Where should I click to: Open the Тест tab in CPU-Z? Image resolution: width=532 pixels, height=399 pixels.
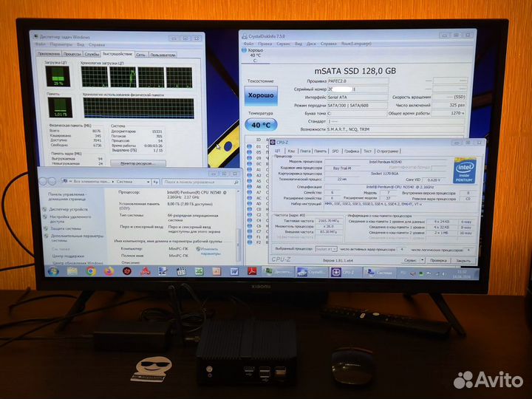[x=367, y=151]
